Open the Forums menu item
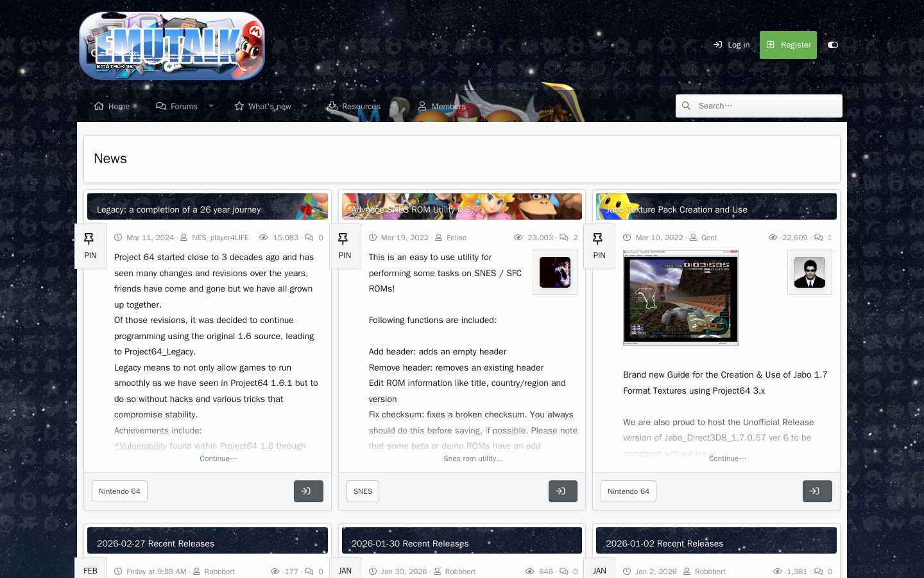 176,107
